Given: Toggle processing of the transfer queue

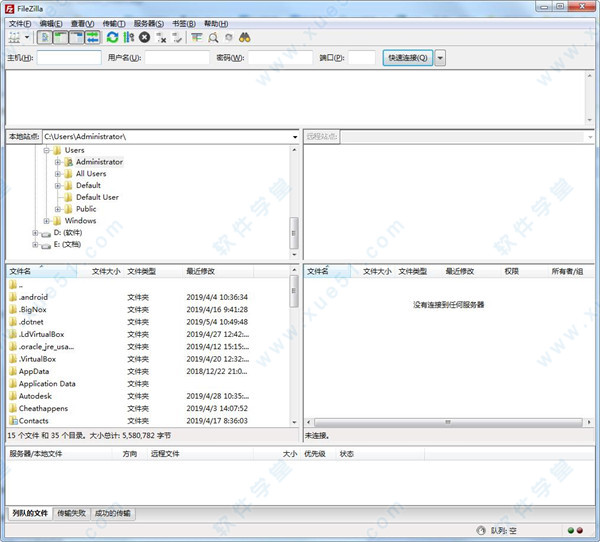Looking at the screenshot, I should tap(129, 38).
